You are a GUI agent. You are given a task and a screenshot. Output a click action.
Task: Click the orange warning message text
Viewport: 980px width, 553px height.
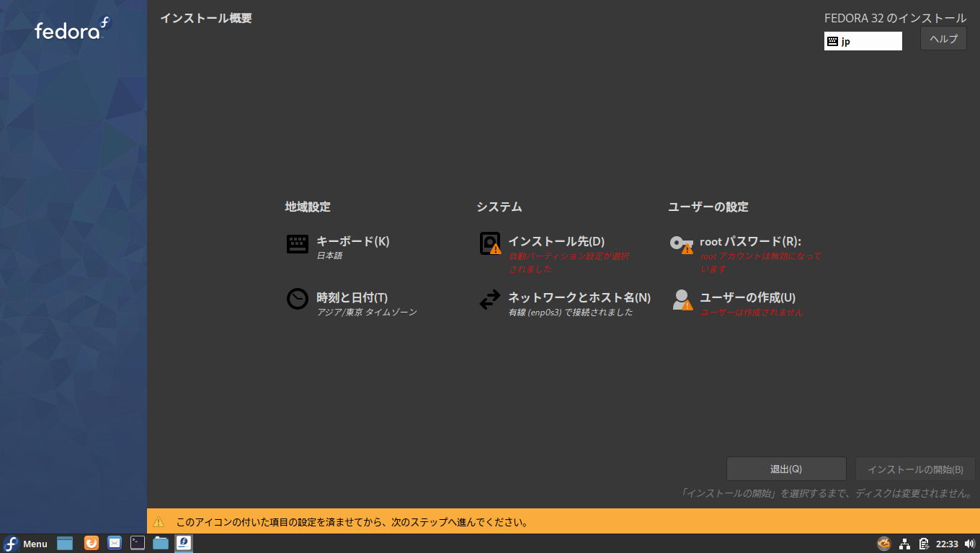click(x=352, y=522)
